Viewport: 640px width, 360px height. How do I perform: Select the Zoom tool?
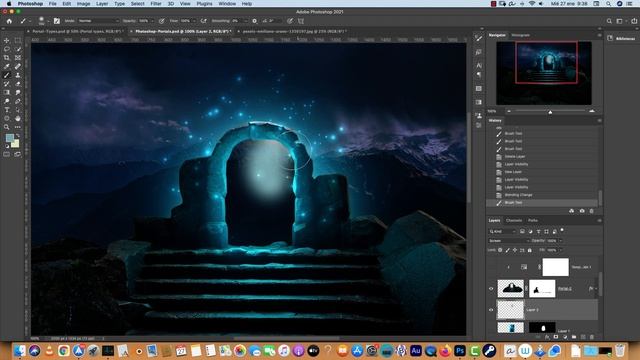(x=7, y=127)
